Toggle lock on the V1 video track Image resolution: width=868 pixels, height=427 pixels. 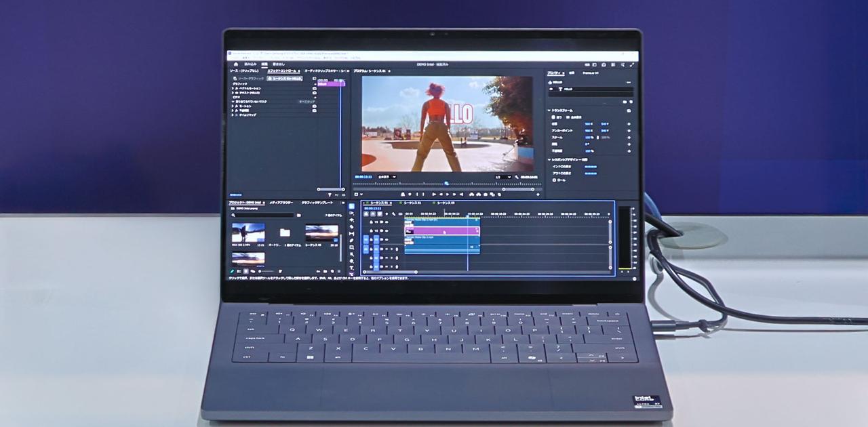[x=372, y=239]
